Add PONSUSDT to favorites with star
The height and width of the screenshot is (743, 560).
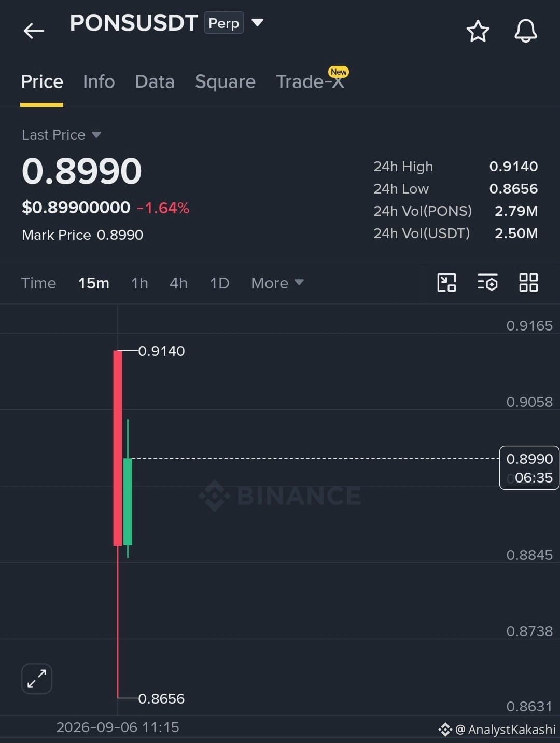[478, 31]
